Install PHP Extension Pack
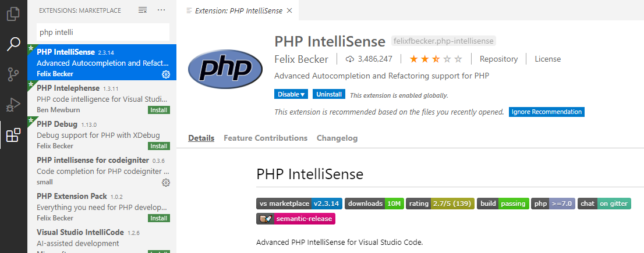 point(158,218)
